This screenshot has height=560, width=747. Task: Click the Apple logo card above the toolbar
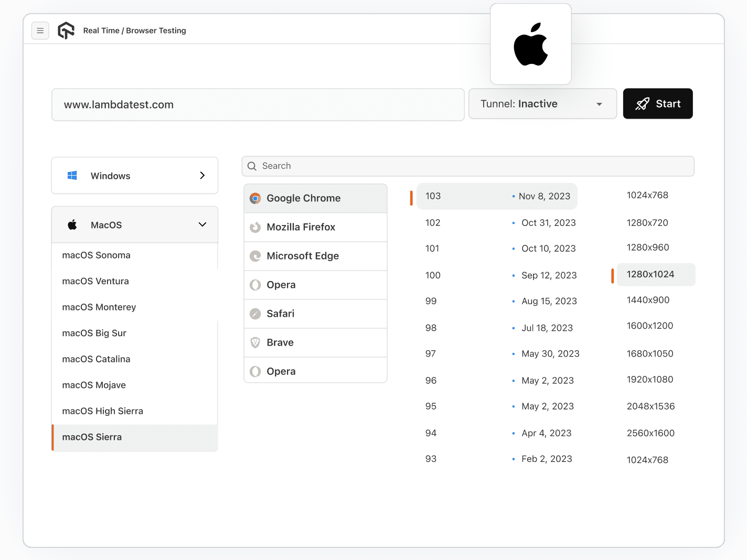[x=531, y=44]
